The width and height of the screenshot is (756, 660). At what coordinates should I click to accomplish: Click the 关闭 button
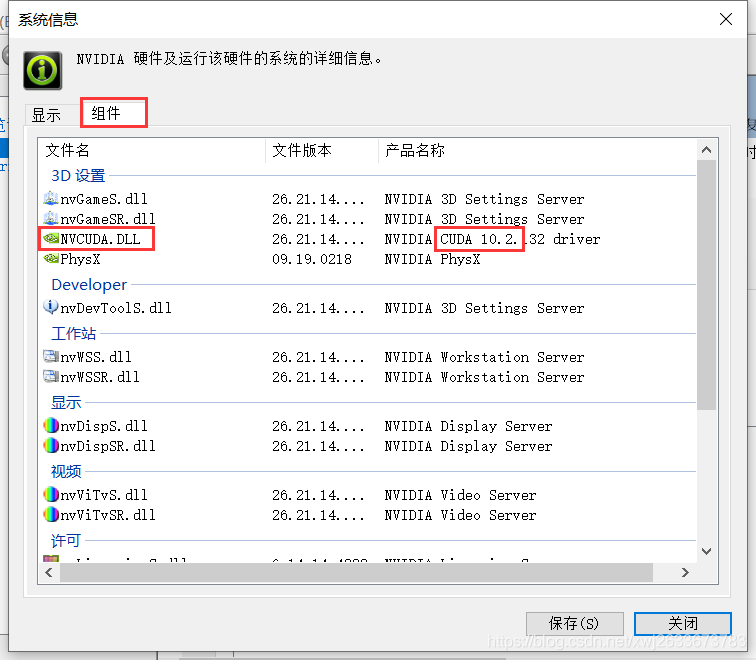683,624
